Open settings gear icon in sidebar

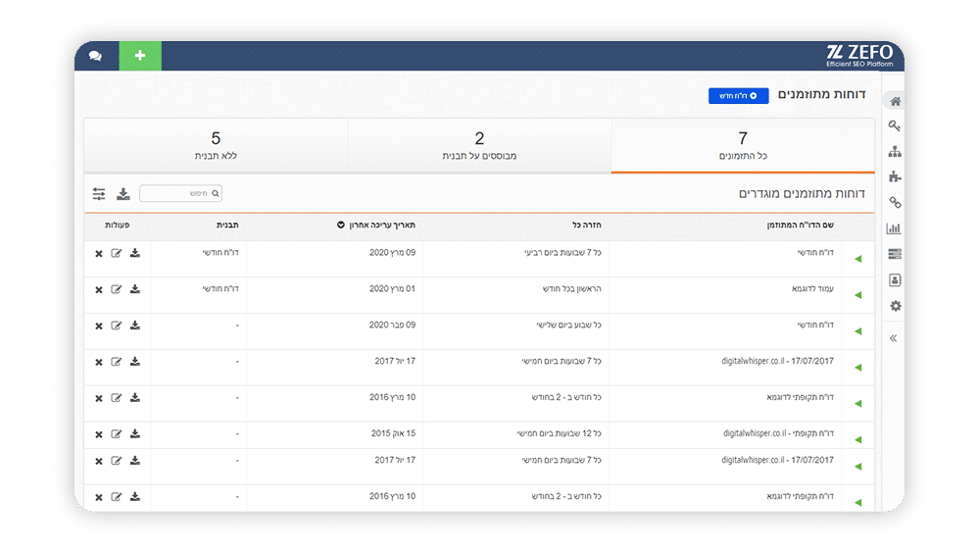point(895,306)
